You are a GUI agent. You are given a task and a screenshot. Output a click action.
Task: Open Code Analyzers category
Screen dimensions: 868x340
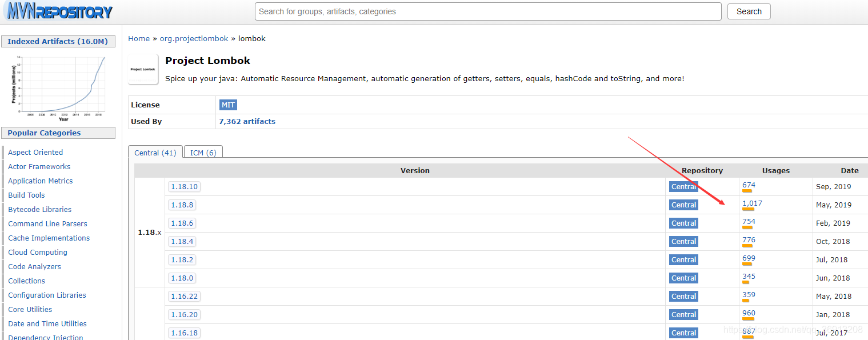coord(34,266)
